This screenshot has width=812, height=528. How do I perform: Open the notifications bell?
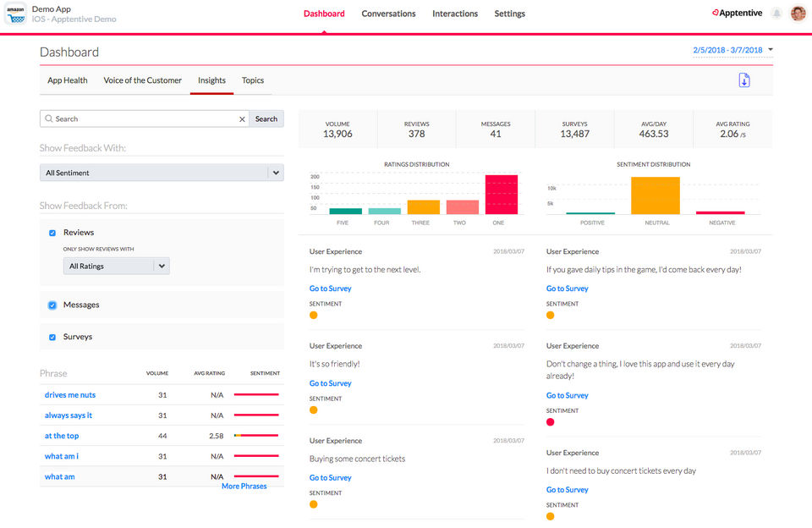click(x=776, y=14)
